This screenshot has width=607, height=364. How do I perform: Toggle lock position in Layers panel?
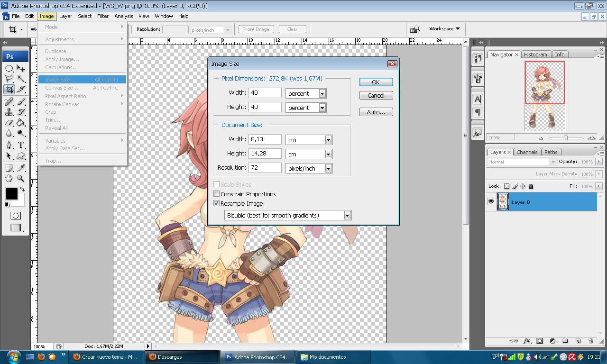[523, 186]
